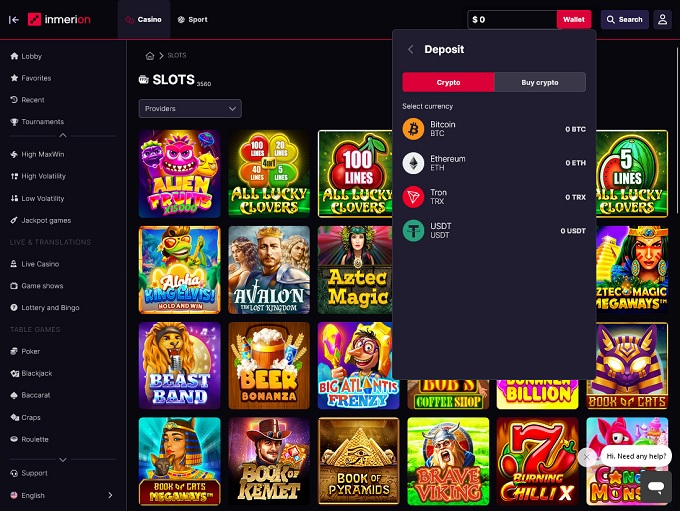Collapse the sidebar using arrow icon
680x511 pixels.
[x=14, y=20]
